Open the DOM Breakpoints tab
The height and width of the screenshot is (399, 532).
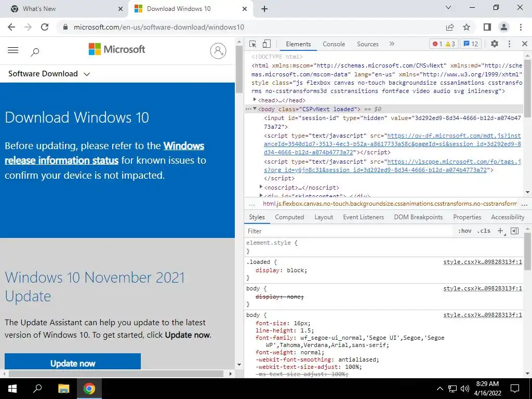click(x=418, y=217)
